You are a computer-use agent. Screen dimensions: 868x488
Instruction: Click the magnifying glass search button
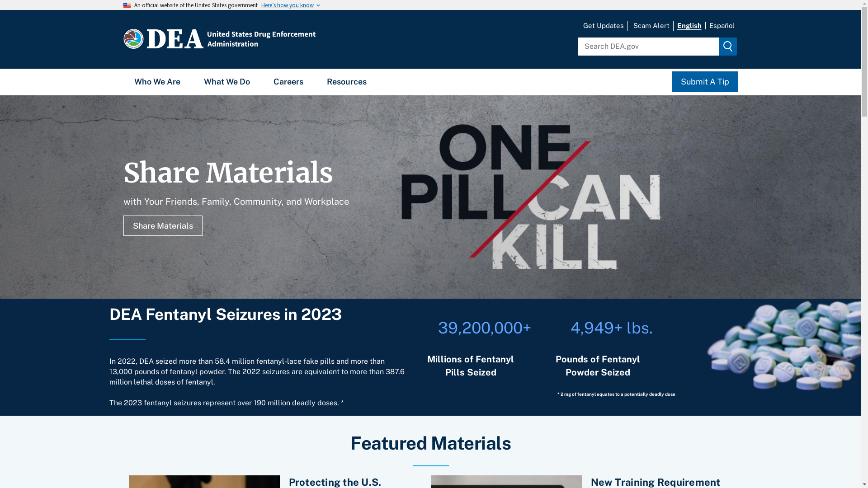pyautogui.click(x=727, y=47)
